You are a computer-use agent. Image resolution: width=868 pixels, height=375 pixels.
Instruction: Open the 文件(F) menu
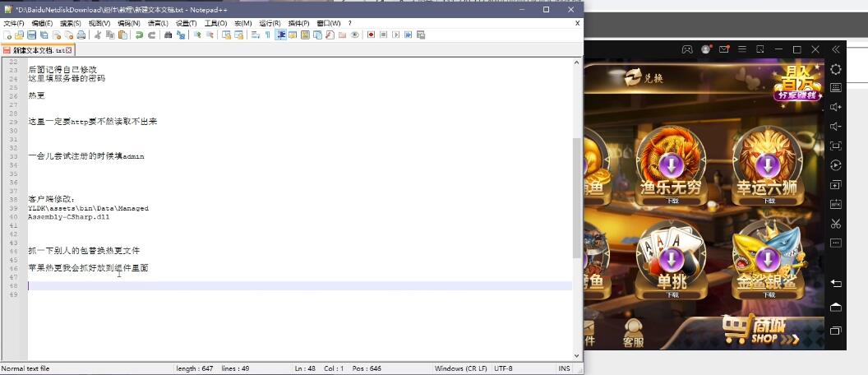tap(14, 23)
